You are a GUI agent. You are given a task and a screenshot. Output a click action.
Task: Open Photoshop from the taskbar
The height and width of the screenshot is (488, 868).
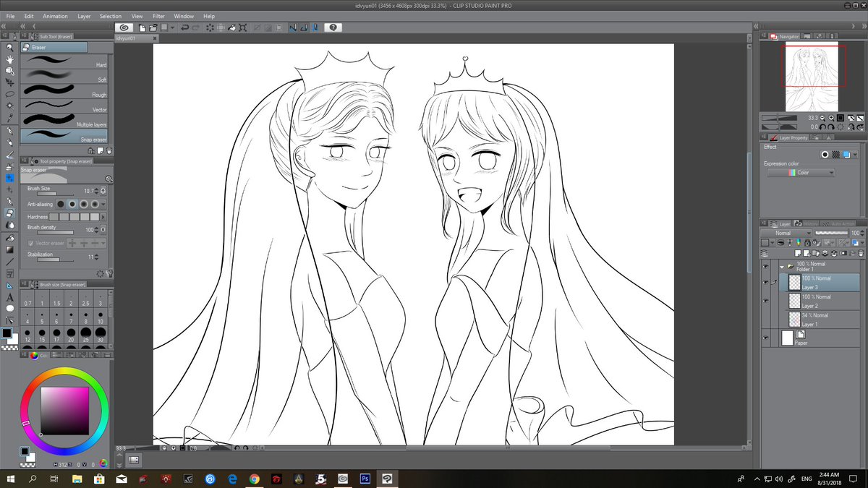pos(365,479)
